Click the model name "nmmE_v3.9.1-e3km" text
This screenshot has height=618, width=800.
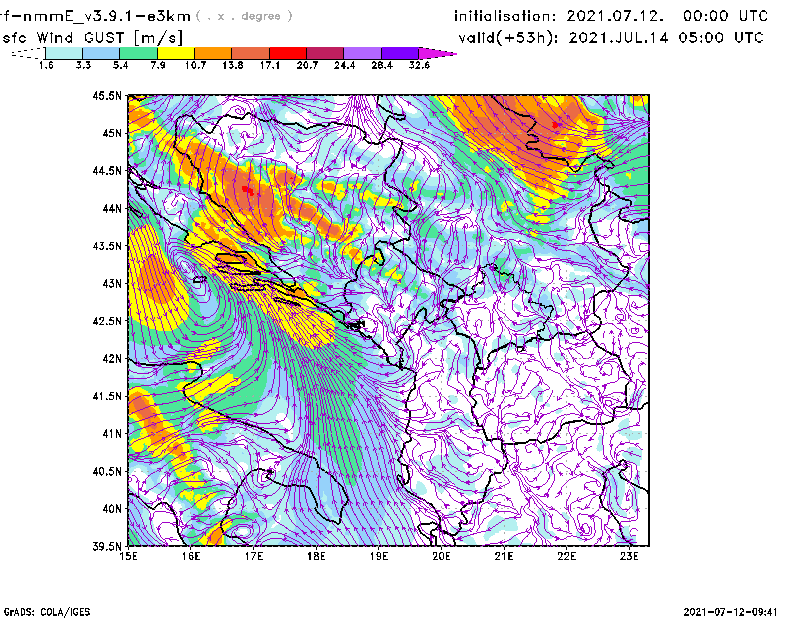[107, 16]
